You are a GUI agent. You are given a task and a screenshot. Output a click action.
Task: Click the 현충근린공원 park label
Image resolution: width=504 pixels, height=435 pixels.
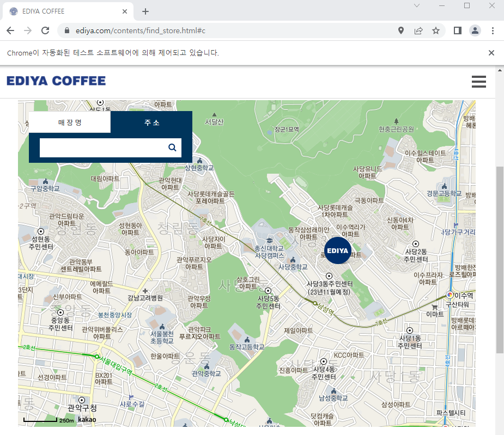point(396,129)
